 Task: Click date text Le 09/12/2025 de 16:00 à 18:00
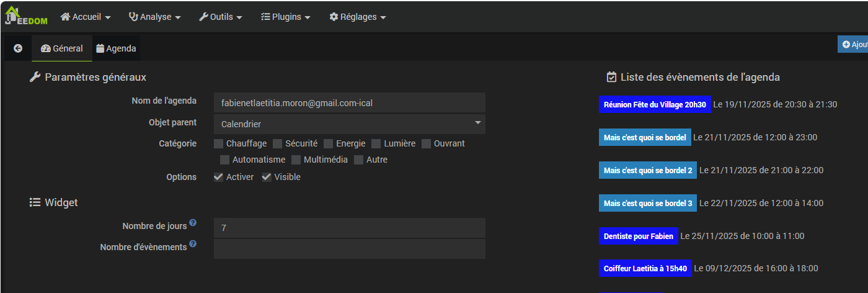756,269
